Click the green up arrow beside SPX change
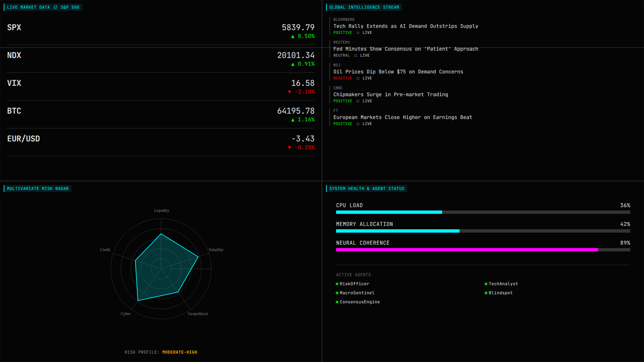Viewport: 644px width, 362px height. [293, 37]
